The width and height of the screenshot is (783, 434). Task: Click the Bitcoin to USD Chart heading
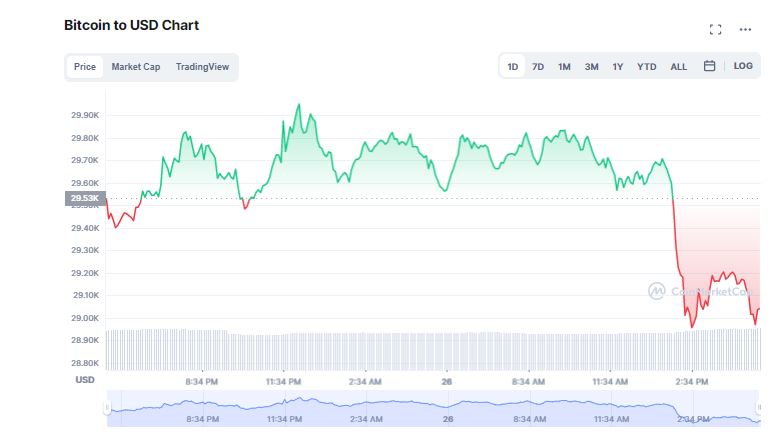(x=131, y=25)
